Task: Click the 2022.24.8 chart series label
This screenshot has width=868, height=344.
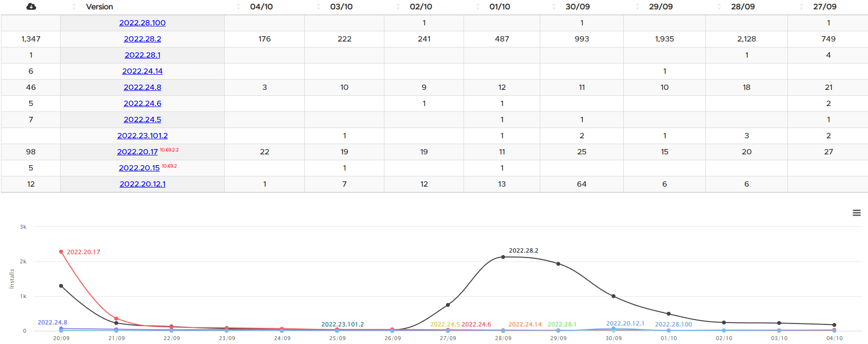Action: pos(52,322)
